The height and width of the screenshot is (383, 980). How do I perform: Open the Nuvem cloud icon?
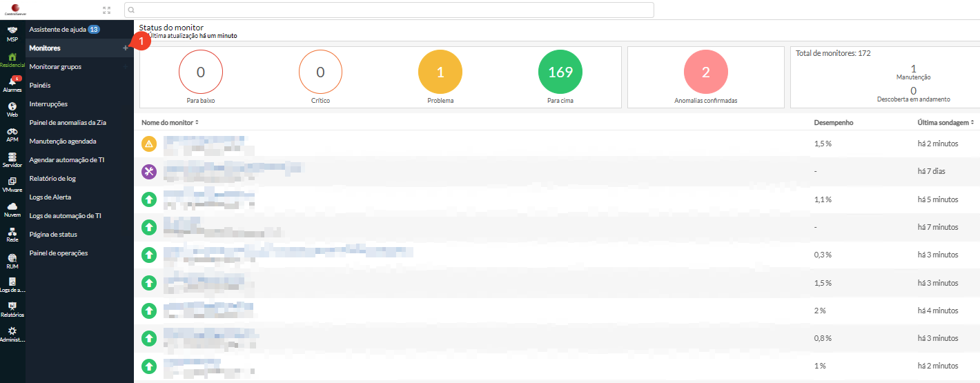pos(12,207)
